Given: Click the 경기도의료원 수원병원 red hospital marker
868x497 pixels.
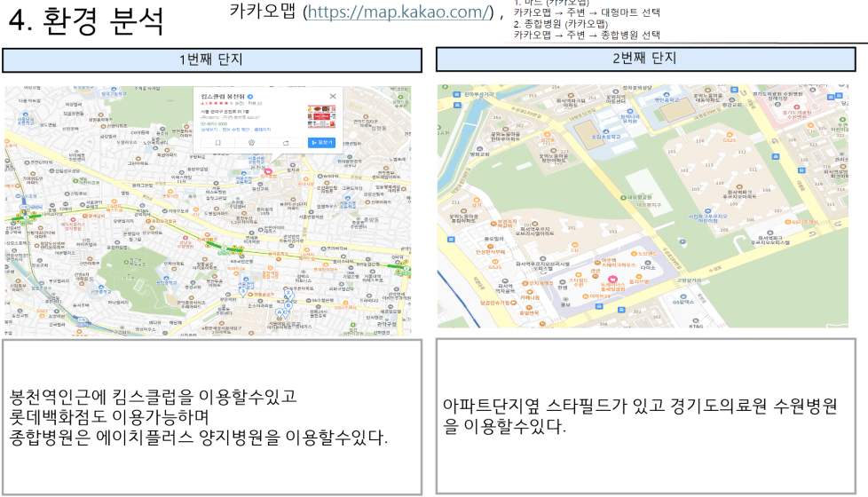Looking at the screenshot, I should click(797, 106).
